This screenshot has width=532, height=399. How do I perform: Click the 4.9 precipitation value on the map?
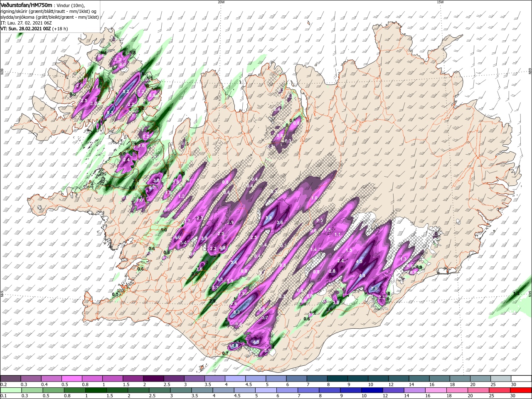click(362, 276)
